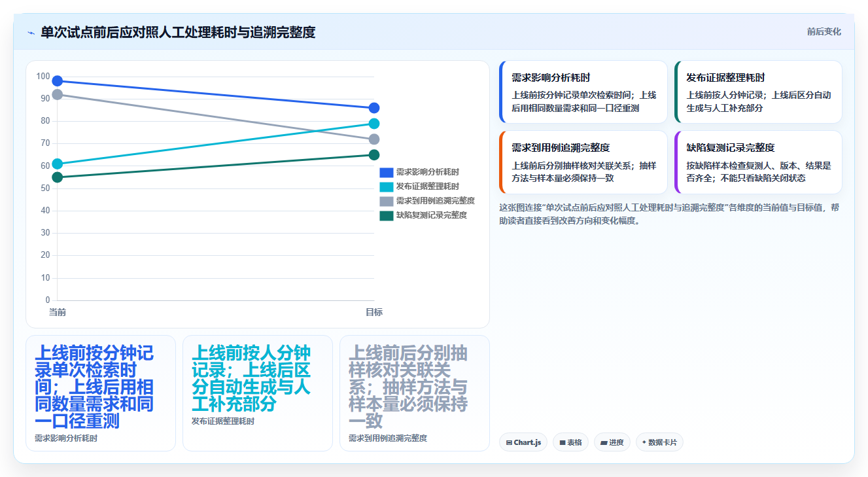
Task: Click the cyan data point at 当前 value 61
Action: (x=58, y=164)
